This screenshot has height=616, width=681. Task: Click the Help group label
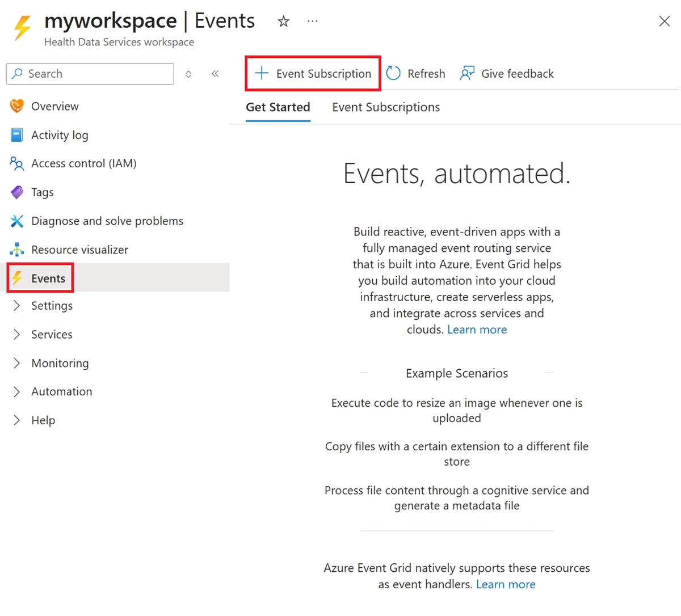click(43, 420)
